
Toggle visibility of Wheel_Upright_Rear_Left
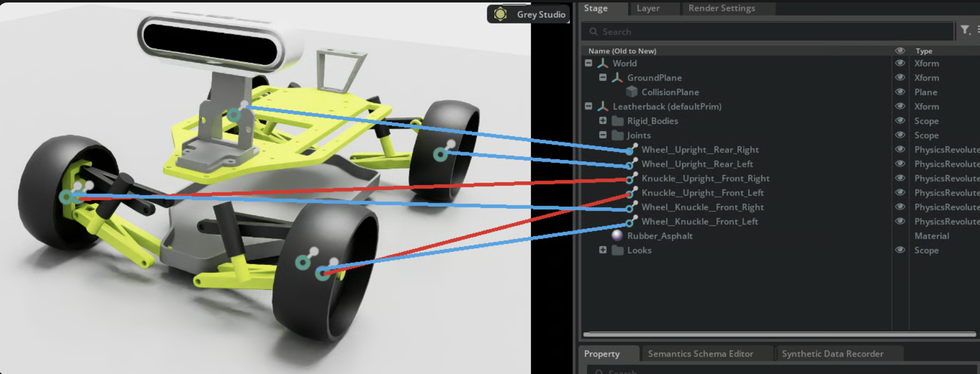tap(900, 164)
